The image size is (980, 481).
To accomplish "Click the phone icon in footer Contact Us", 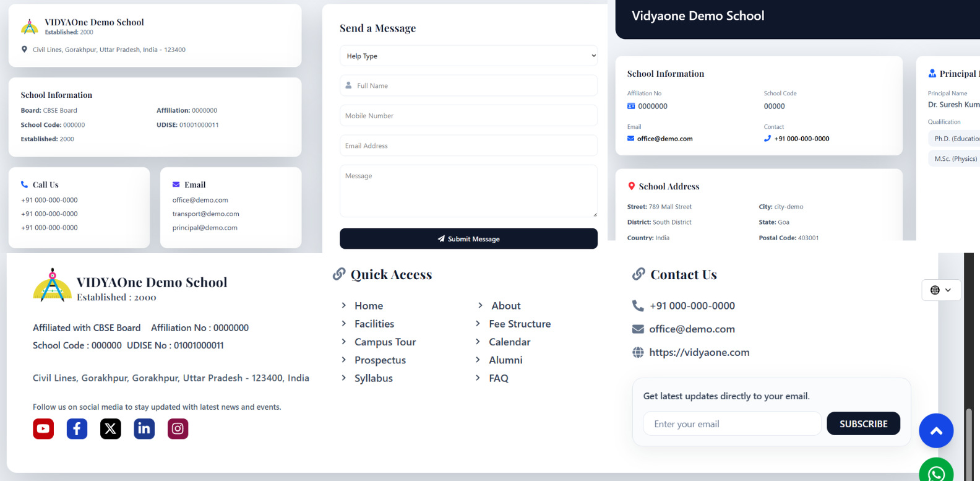I will [638, 306].
